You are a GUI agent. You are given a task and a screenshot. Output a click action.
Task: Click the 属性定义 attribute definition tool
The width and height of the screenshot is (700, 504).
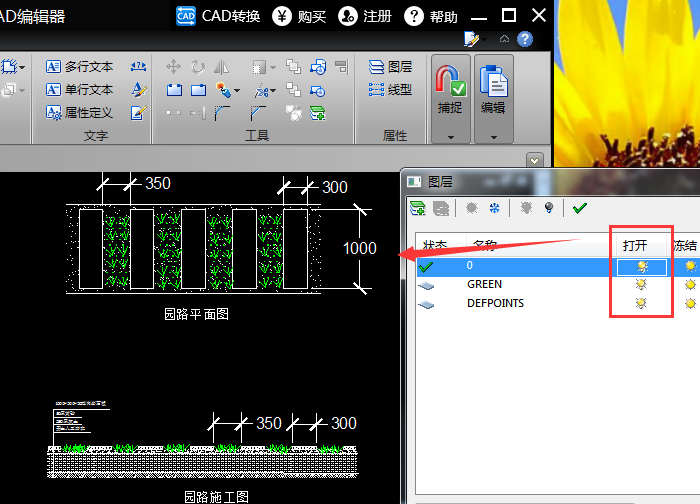(x=80, y=113)
